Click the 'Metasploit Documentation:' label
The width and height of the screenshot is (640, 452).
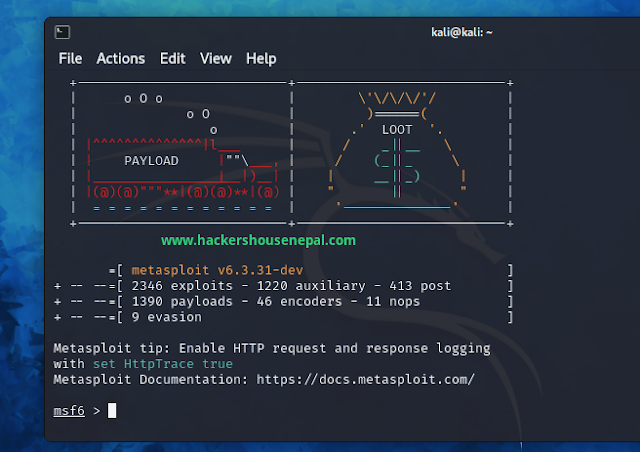click(151, 380)
